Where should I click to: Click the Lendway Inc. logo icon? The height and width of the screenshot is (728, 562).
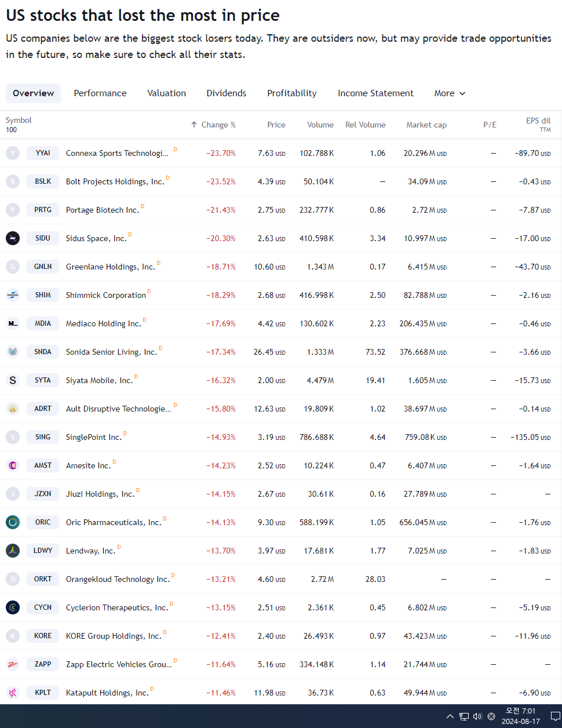13,551
